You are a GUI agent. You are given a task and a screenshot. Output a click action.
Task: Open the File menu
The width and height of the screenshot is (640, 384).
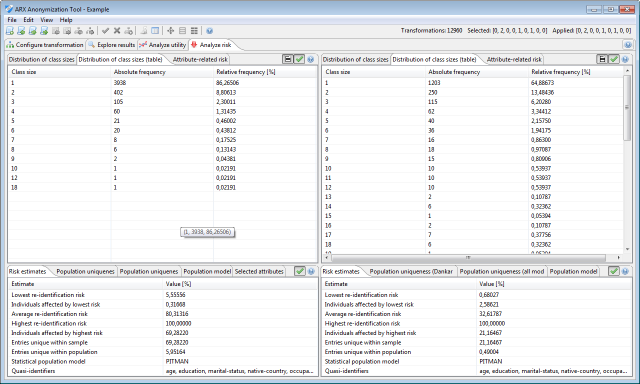coord(12,20)
